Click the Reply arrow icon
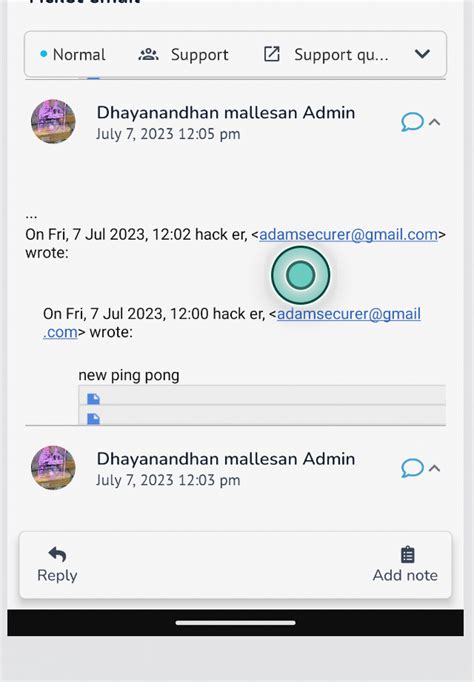The height and width of the screenshot is (682, 474). pos(57,554)
